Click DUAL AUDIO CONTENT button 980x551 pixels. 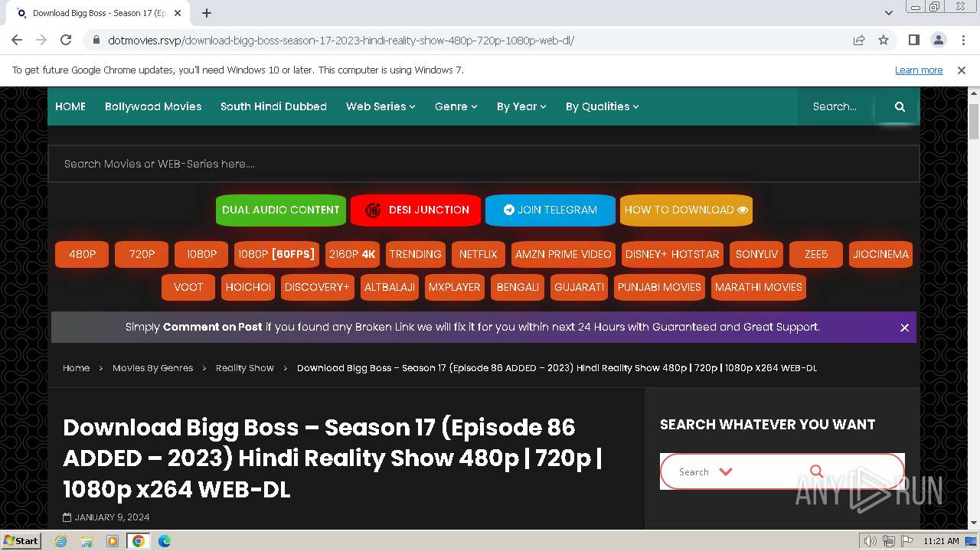281,210
